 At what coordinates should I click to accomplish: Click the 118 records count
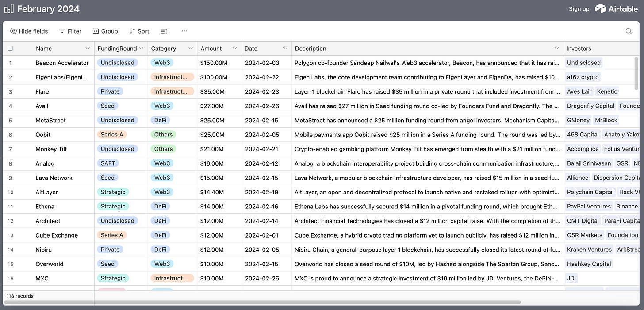[20, 296]
